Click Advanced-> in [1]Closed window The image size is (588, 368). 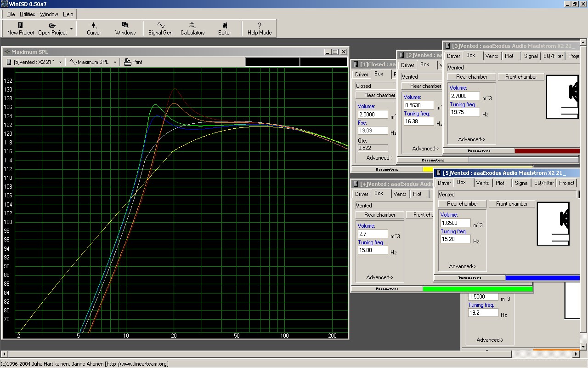(x=379, y=158)
